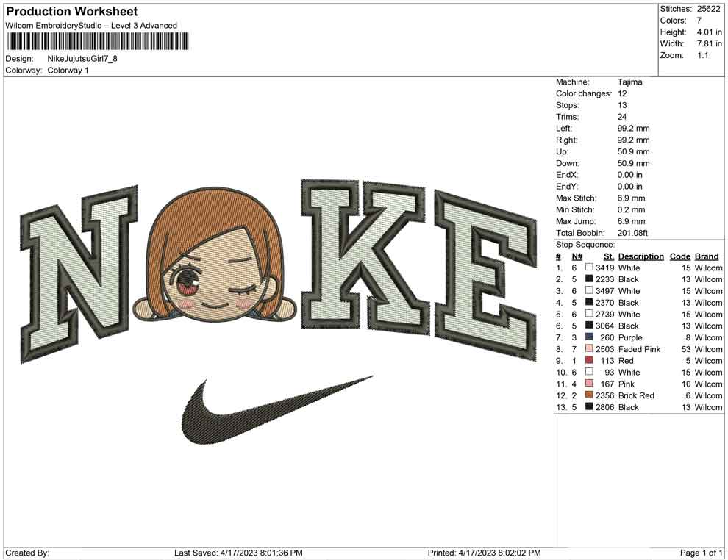
Task: Click the Production Worksheet title
Action: [x=71, y=12]
